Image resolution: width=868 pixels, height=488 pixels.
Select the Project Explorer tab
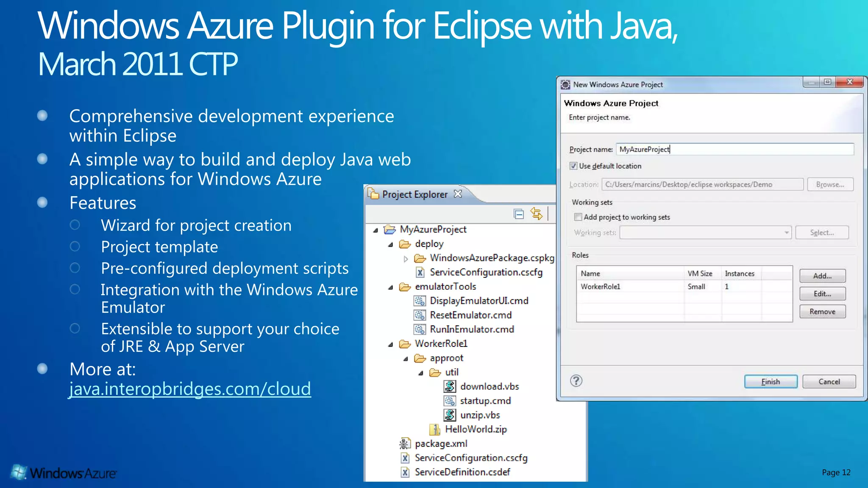click(414, 194)
